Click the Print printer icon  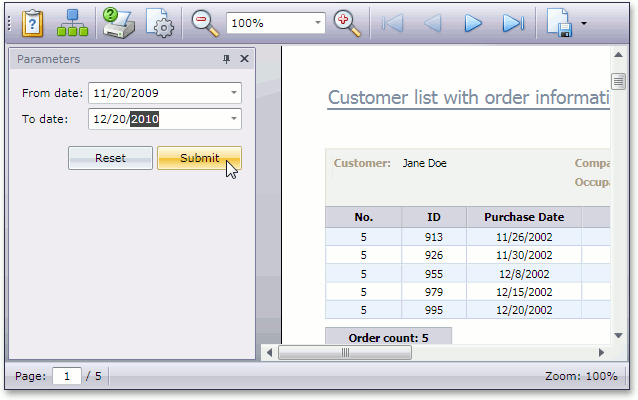click(118, 22)
